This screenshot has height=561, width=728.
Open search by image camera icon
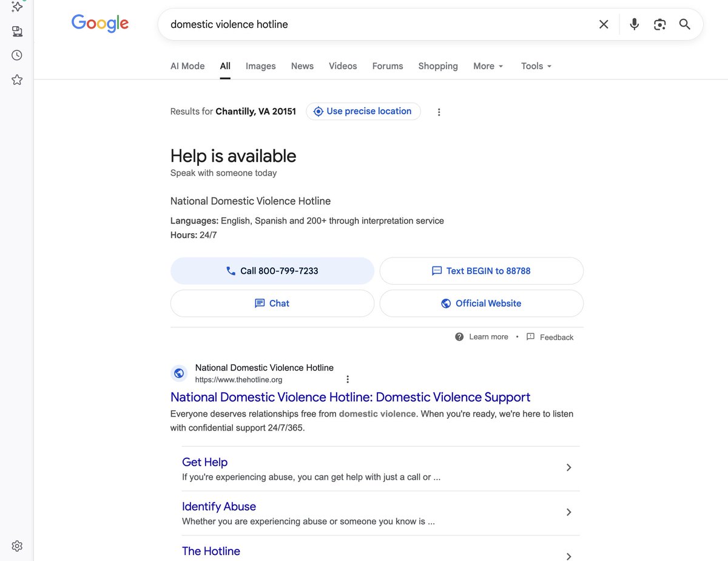[659, 24]
